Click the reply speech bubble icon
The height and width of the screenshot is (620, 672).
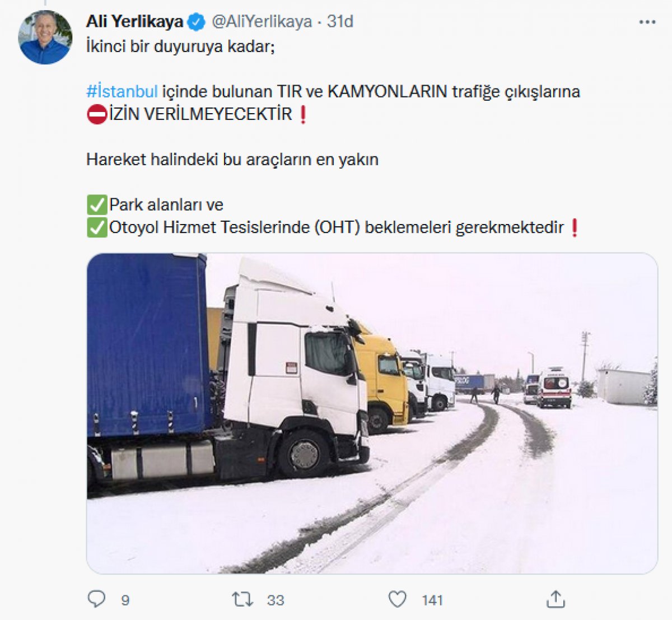pos(97,599)
